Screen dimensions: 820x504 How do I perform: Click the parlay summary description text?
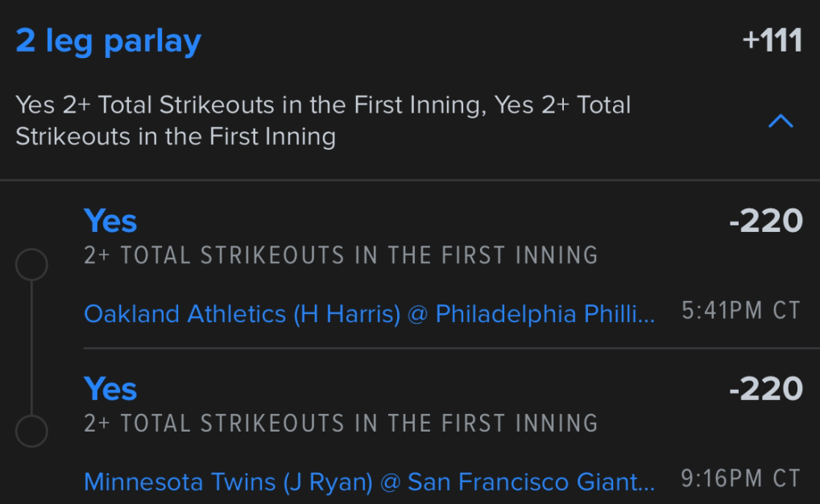pos(322,121)
